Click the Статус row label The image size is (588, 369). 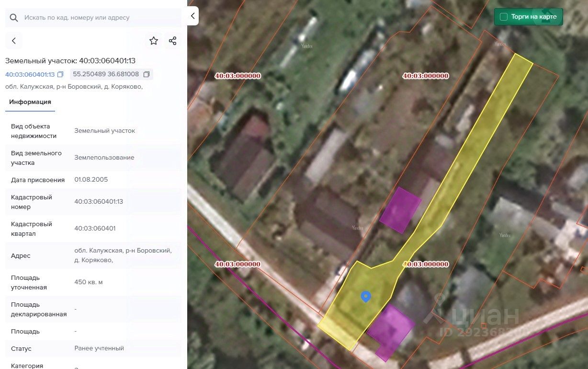pyautogui.click(x=21, y=349)
